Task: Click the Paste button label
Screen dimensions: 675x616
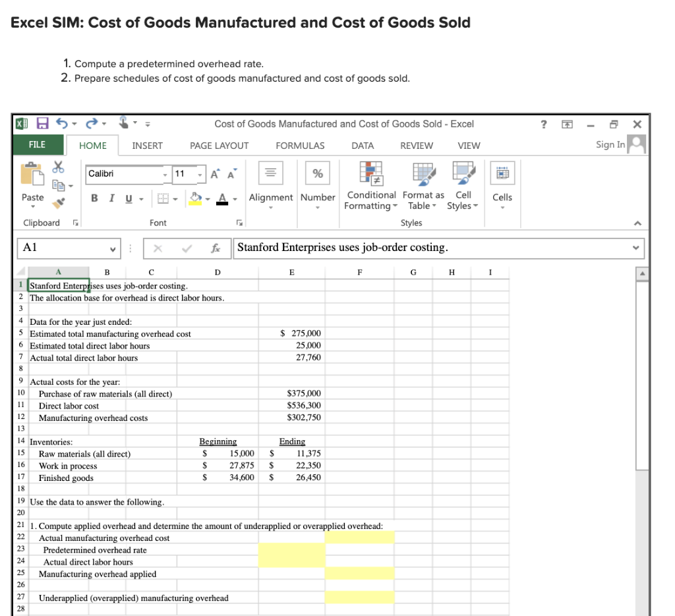Action: [x=33, y=198]
